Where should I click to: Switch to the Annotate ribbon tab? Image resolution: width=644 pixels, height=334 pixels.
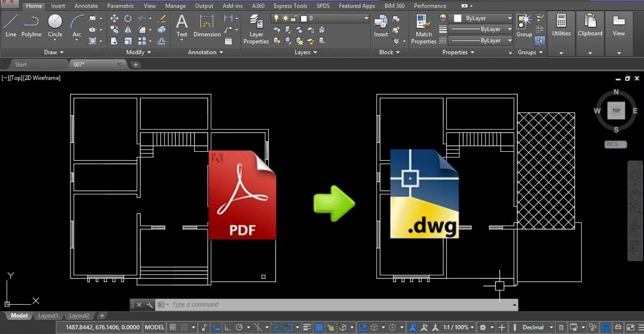tap(86, 6)
